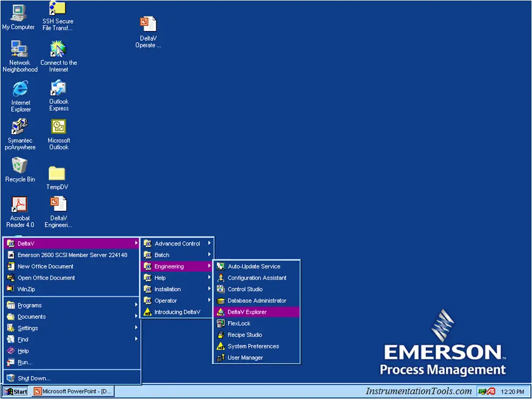The image size is (532, 399).
Task: Select the Control Studio label
Action: point(245,289)
